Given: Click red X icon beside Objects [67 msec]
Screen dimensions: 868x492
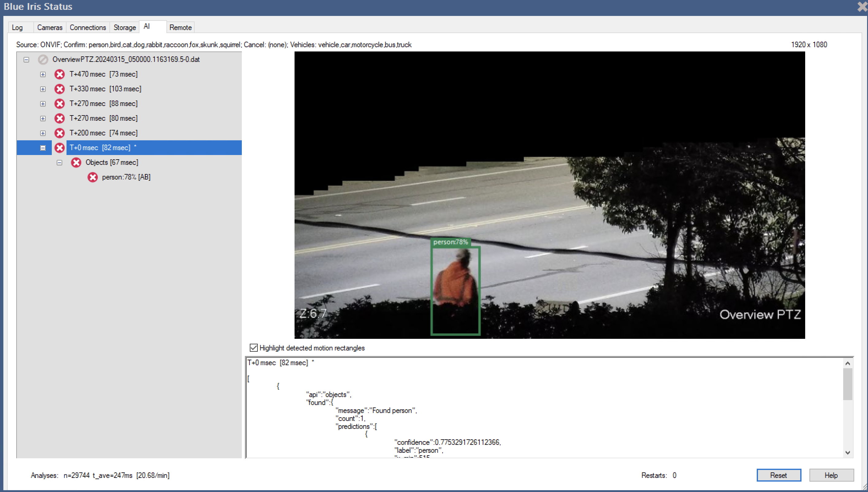Looking at the screenshot, I should [76, 163].
